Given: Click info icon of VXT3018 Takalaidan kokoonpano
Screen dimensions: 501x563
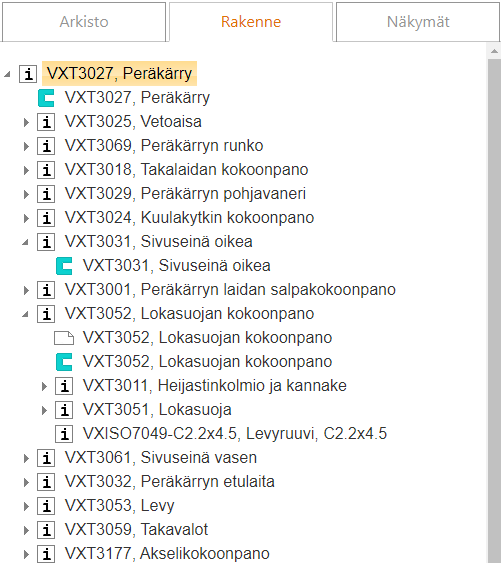Looking at the screenshot, I should [46, 170].
